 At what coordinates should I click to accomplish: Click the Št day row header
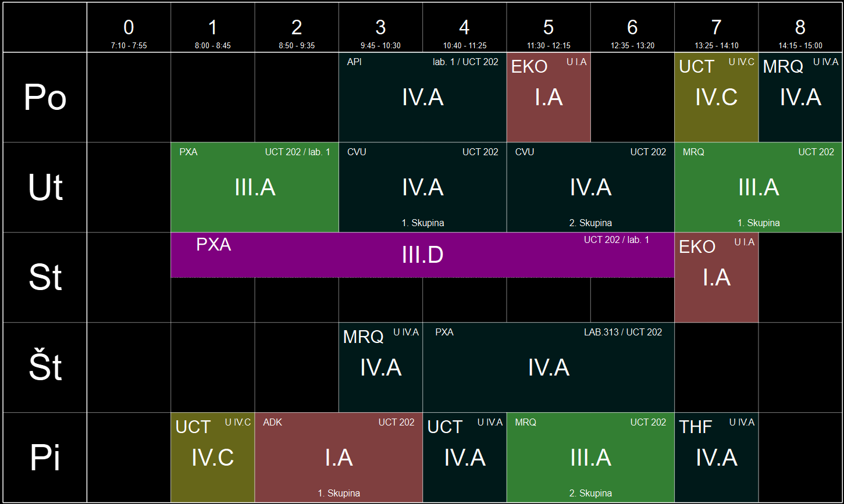point(45,368)
